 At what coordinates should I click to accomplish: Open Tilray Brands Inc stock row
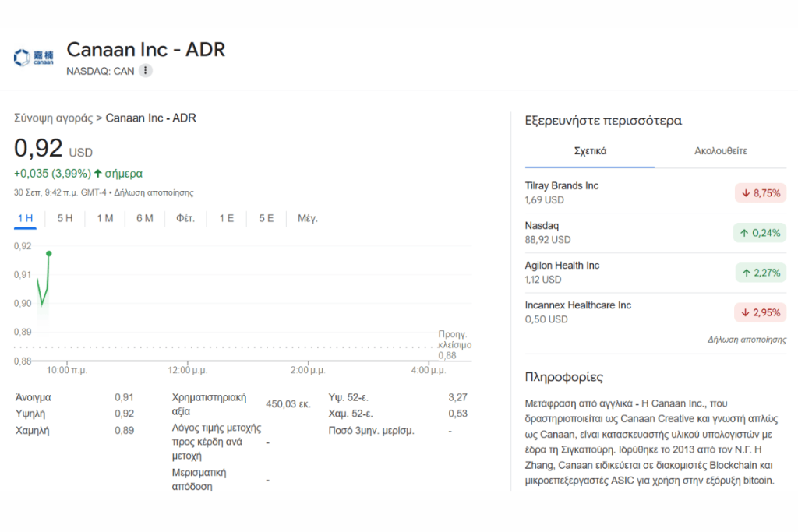655,192
